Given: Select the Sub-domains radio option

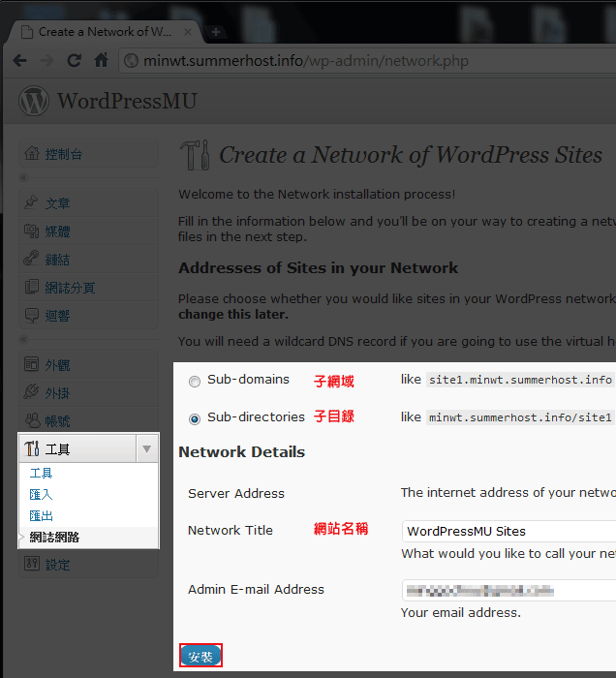Looking at the screenshot, I should click(x=195, y=382).
